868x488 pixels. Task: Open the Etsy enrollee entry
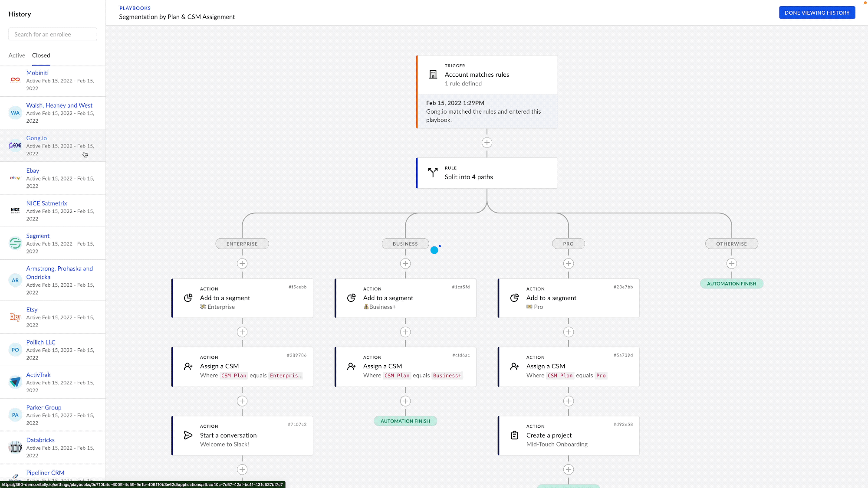click(53, 317)
